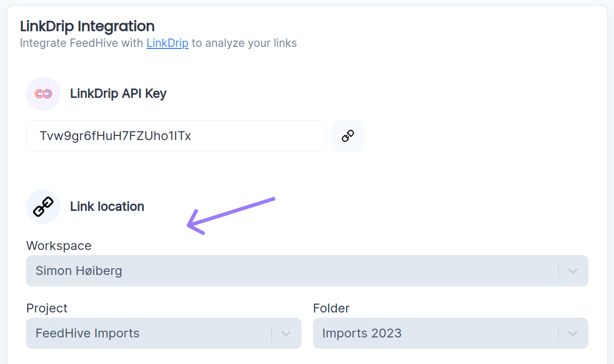The image size is (614, 364).
Task: Click the "to analyze your links" text
Action: [244, 43]
